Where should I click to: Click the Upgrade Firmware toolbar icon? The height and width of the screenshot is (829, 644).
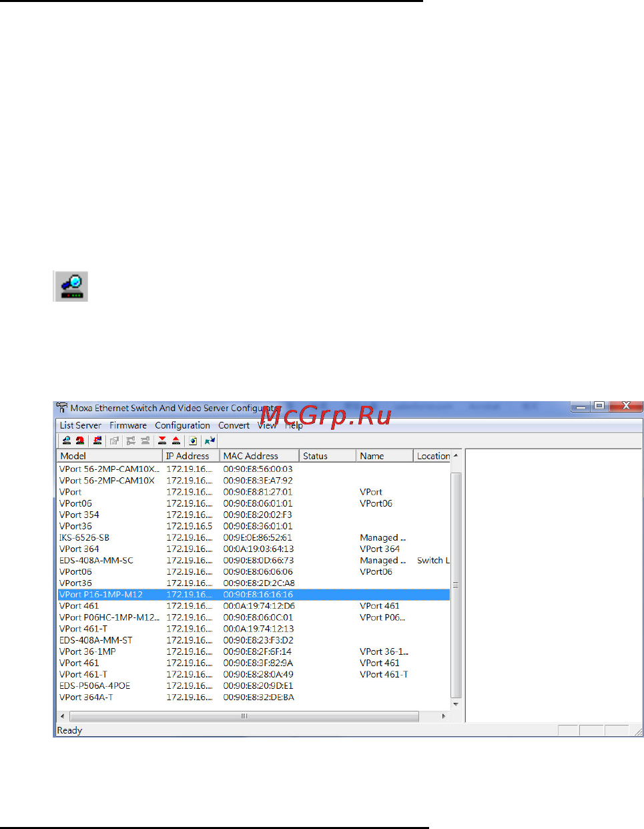[x=97, y=441]
